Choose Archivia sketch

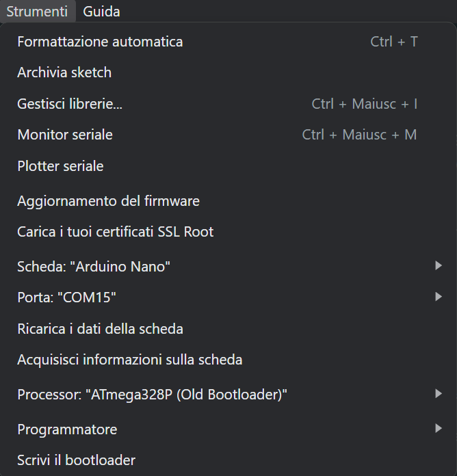point(64,72)
